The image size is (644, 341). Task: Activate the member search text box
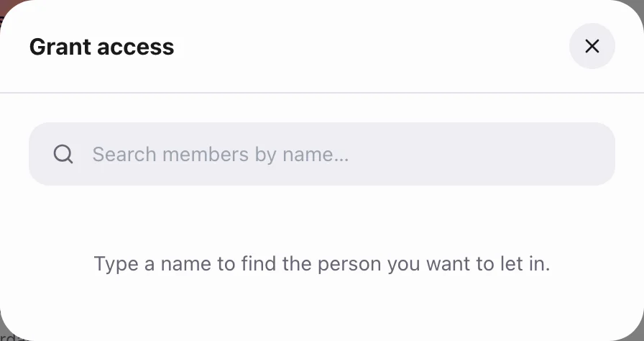(321, 154)
